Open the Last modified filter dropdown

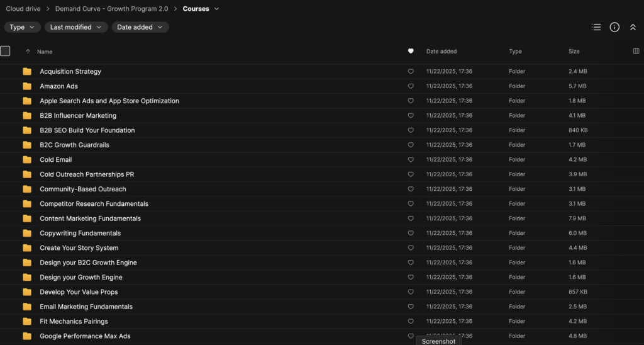[75, 27]
